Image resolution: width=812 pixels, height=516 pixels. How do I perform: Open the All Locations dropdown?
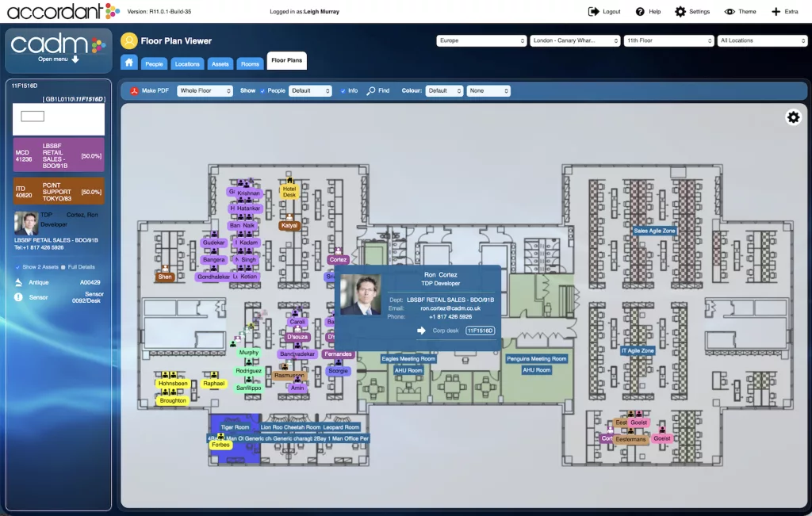[x=762, y=40]
